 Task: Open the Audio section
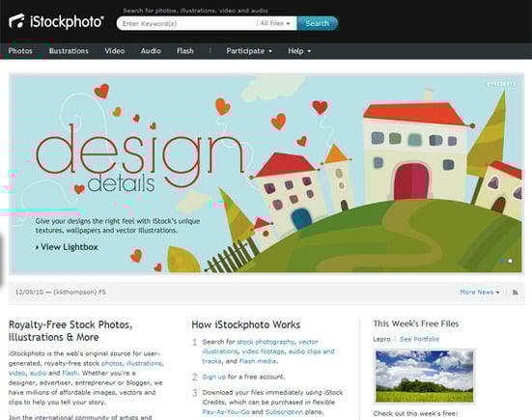coord(151,51)
